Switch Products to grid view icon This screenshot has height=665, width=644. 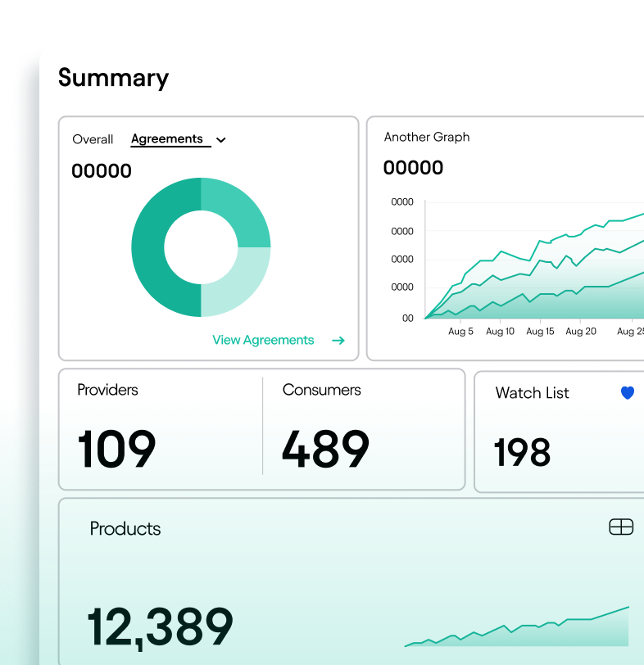[621, 527]
